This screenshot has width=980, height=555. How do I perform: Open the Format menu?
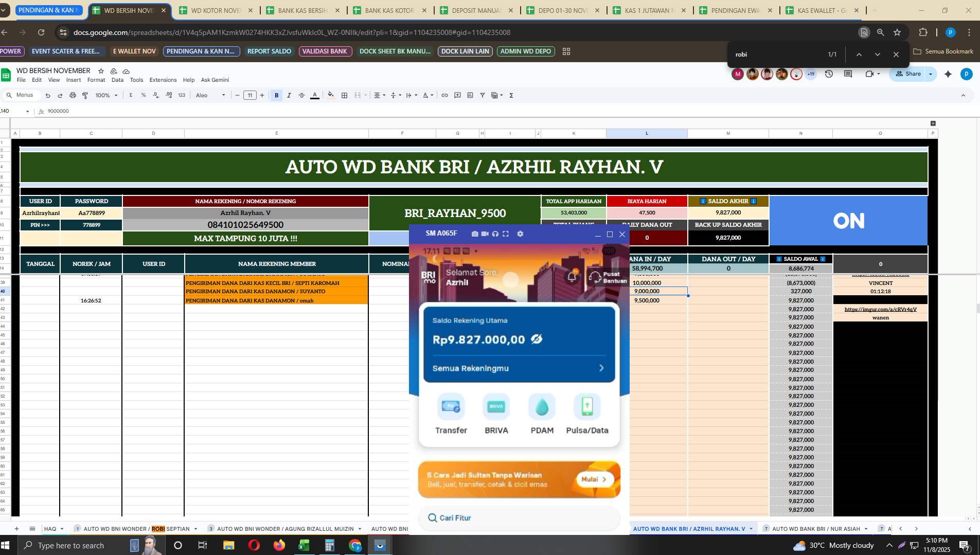click(96, 80)
